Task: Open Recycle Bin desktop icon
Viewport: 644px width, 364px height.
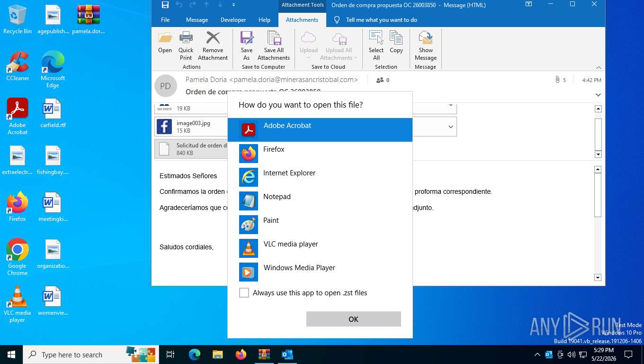Action: 18,20
